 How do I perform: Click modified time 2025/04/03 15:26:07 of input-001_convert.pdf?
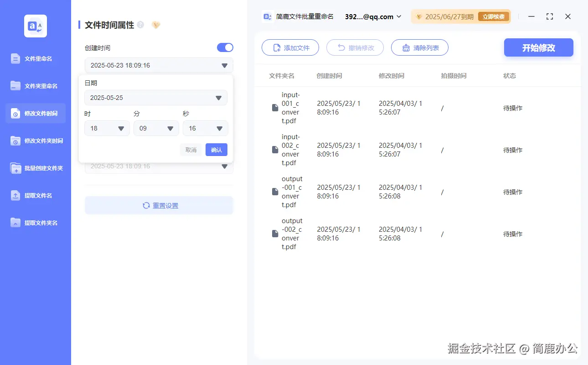point(401,108)
